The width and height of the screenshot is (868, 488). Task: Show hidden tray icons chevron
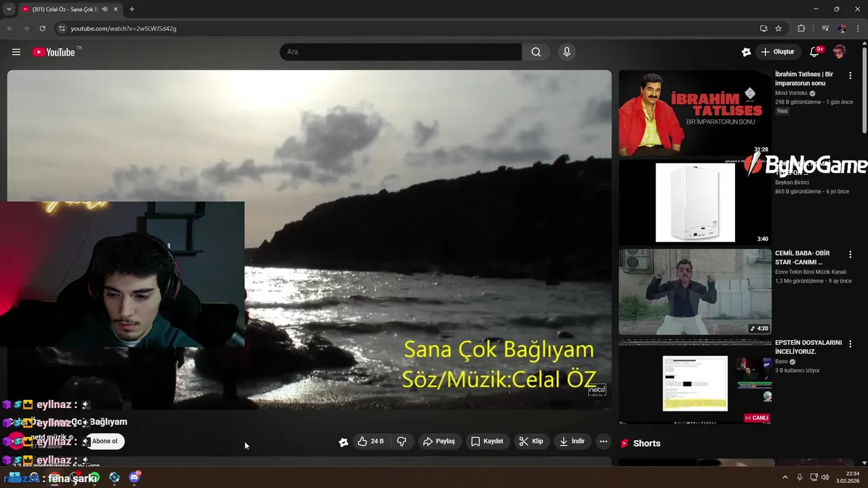785,477
